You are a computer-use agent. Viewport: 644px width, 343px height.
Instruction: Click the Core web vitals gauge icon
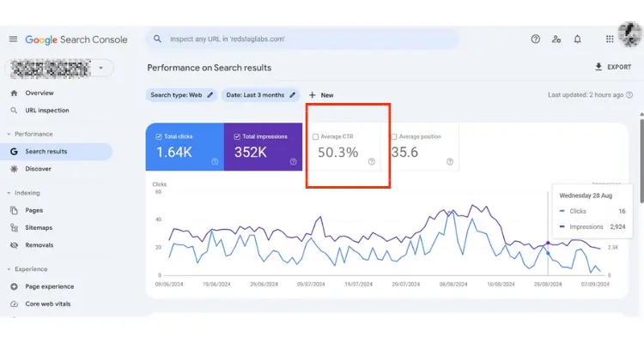tap(14, 304)
